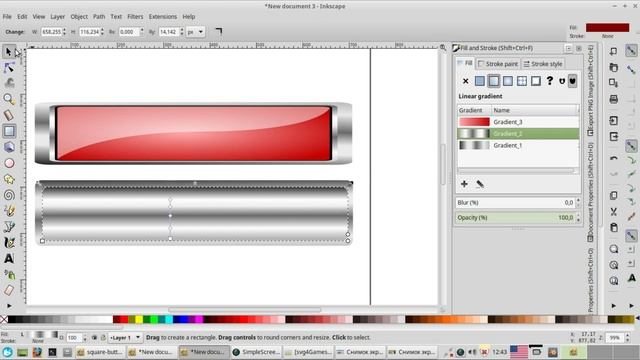The image size is (640, 360).
Task: Set fill to Pattern
Action: (522, 81)
